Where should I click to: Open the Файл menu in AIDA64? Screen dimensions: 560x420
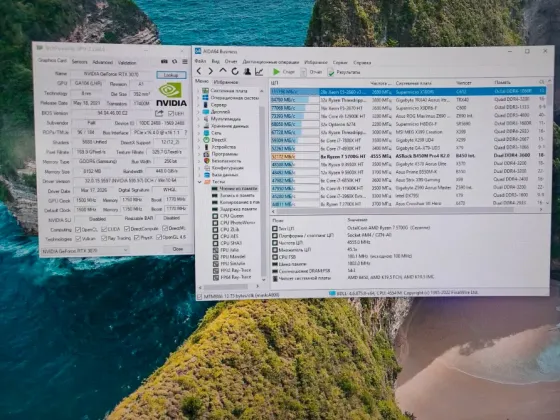tap(200, 61)
